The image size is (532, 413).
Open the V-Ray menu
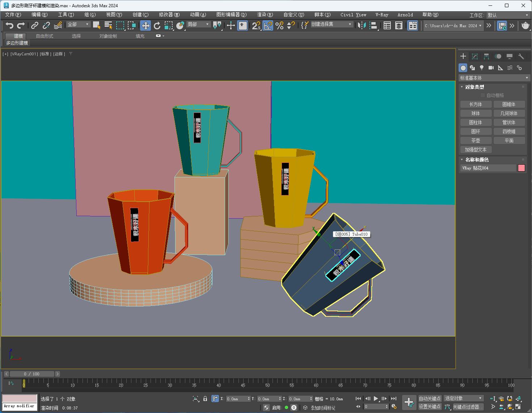382,15
